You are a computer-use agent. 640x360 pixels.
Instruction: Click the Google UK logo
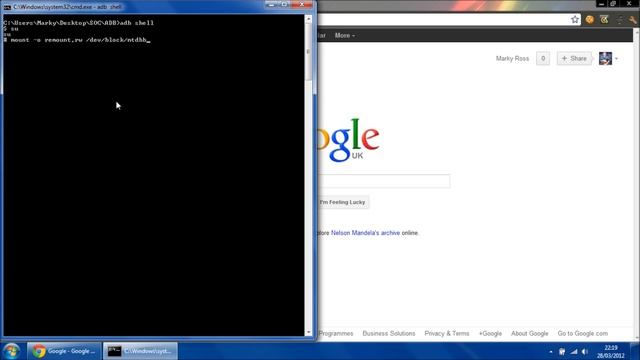coord(349,140)
